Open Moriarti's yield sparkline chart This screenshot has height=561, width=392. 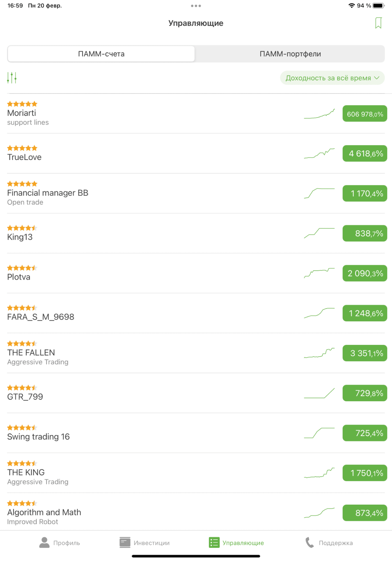click(x=319, y=114)
